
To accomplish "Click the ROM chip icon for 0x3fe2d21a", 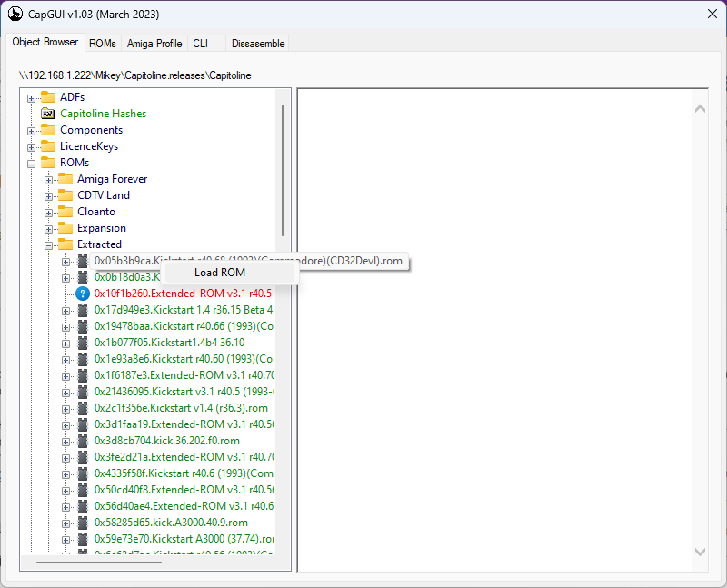I will (x=83, y=457).
